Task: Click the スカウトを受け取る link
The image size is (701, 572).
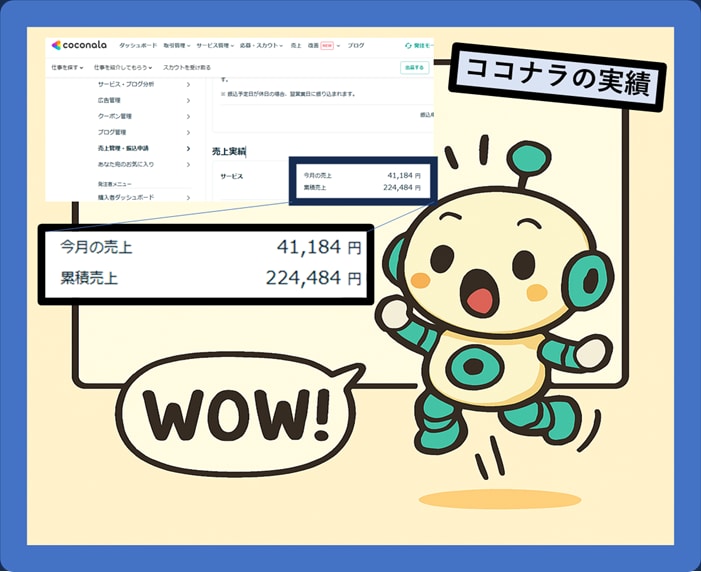Action: [187, 68]
